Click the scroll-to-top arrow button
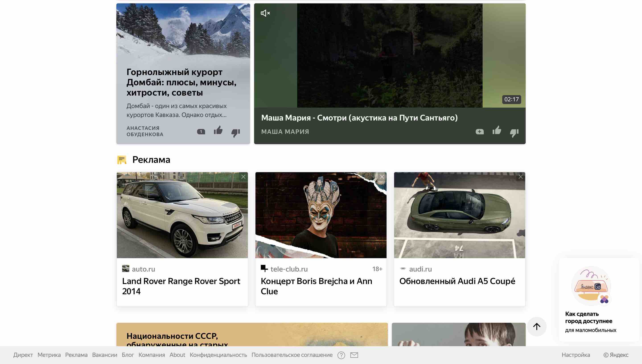 pyautogui.click(x=537, y=327)
